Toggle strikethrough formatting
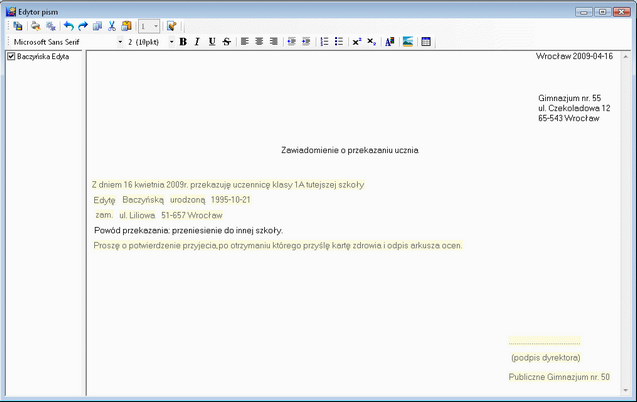Screen dimensions: 637x402 pos(227,41)
